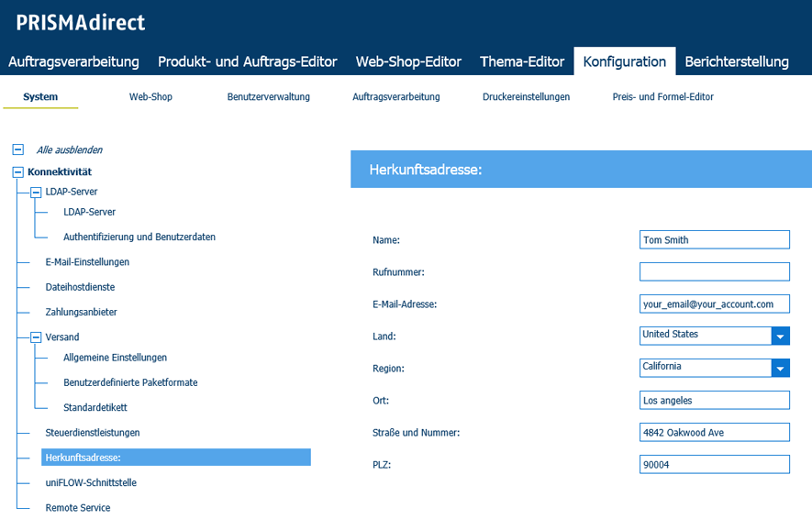Open Steuerdienstleistungen in the tree

[x=93, y=433]
